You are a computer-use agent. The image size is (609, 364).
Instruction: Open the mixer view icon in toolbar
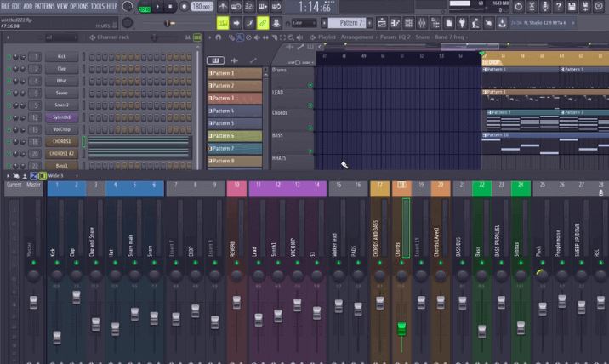click(x=422, y=23)
